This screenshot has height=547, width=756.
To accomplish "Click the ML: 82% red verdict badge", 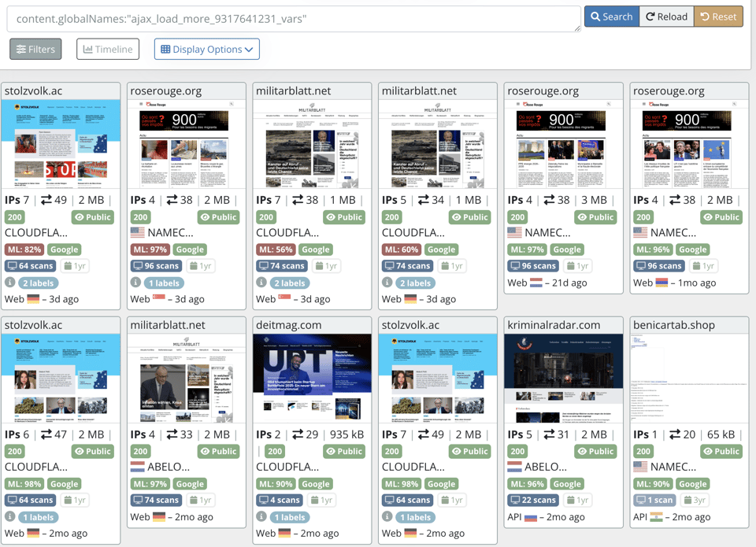I will 24,249.
